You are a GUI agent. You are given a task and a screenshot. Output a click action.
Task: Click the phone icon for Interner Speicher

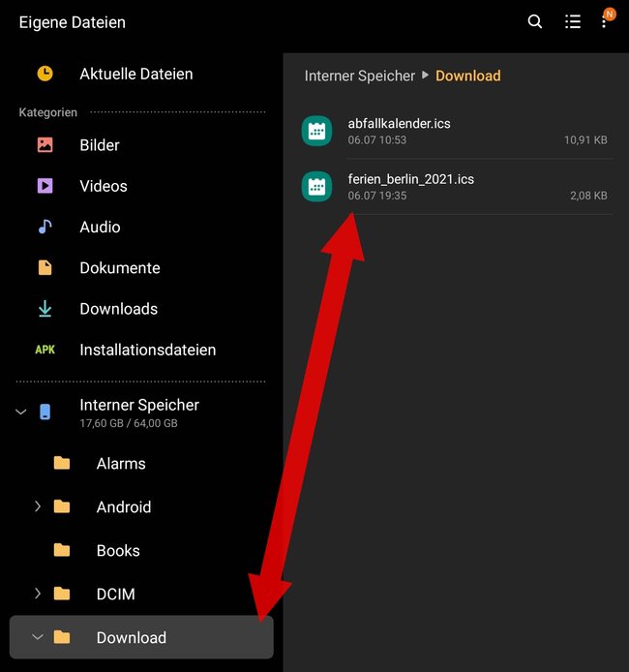[45, 412]
